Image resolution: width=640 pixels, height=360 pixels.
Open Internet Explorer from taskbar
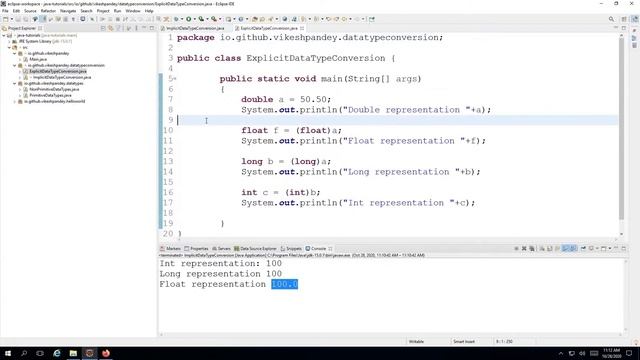coord(57,353)
